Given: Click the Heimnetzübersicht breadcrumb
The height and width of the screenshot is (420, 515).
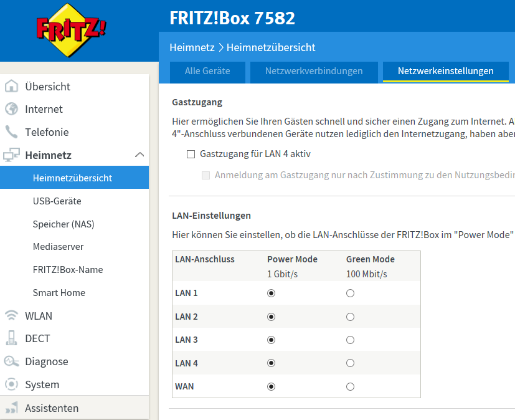Looking at the screenshot, I should click(x=271, y=47).
